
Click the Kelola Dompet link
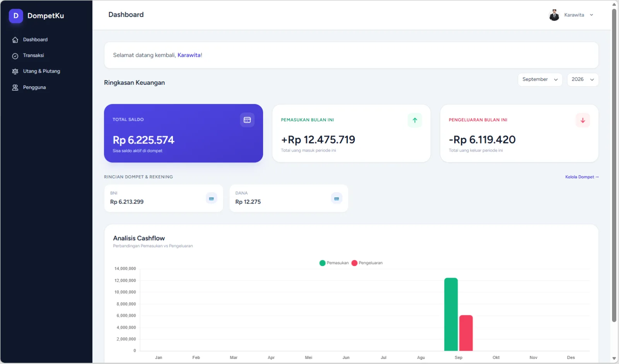(582, 177)
